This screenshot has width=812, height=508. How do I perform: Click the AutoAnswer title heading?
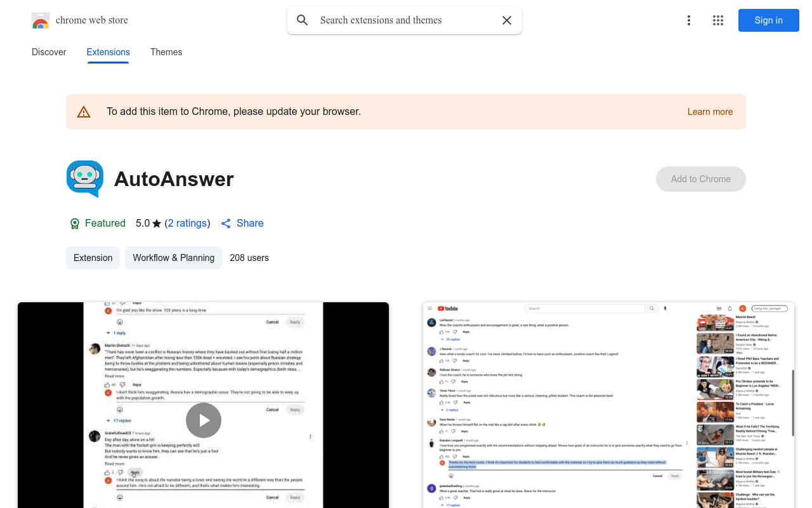point(174,179)
